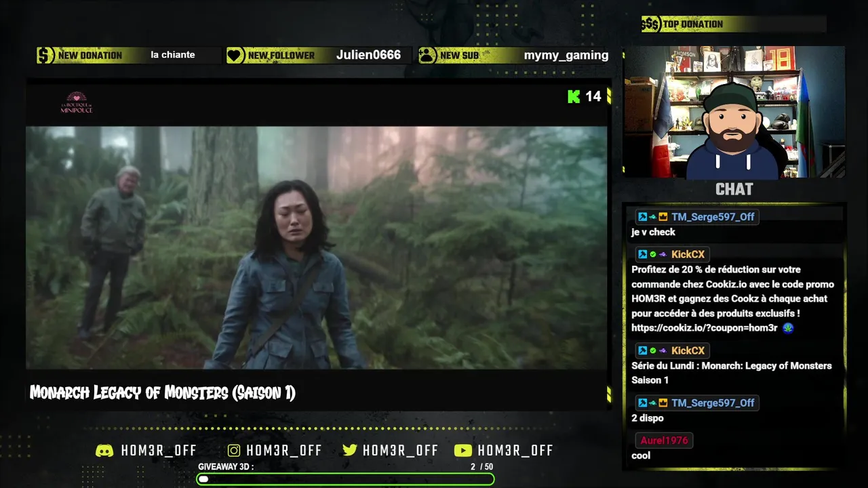Click the viewer count '14'
Image resolution: width=868 pixels, height=488 pixels.
pos(593,96)
